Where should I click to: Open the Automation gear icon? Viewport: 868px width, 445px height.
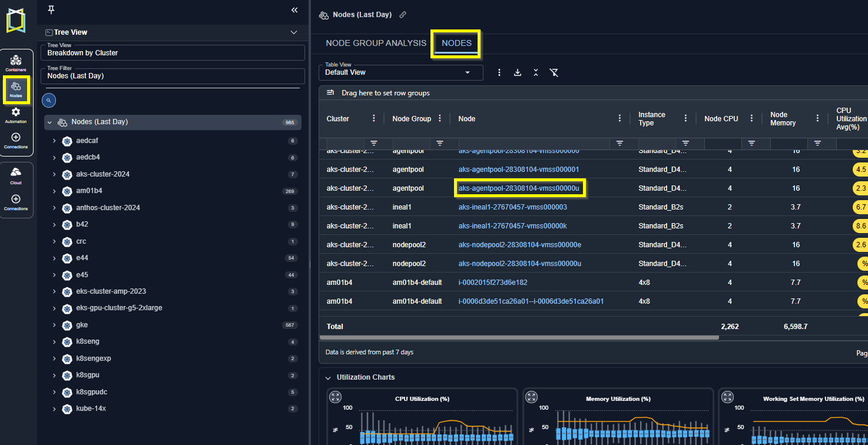[16, 114]
